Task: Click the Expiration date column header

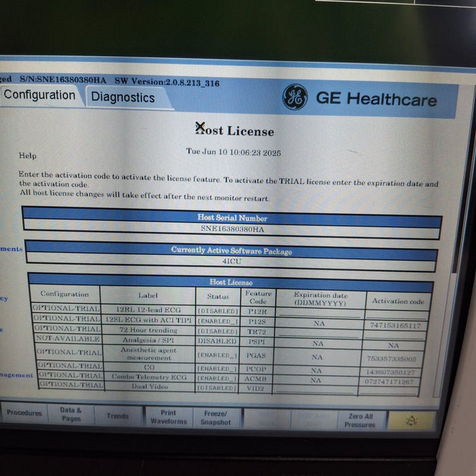Action: click(320, 299)
